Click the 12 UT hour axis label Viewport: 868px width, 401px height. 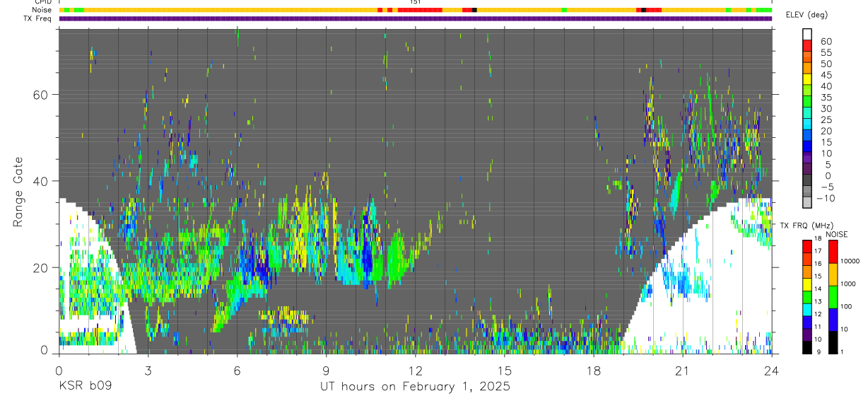[416, 371]
